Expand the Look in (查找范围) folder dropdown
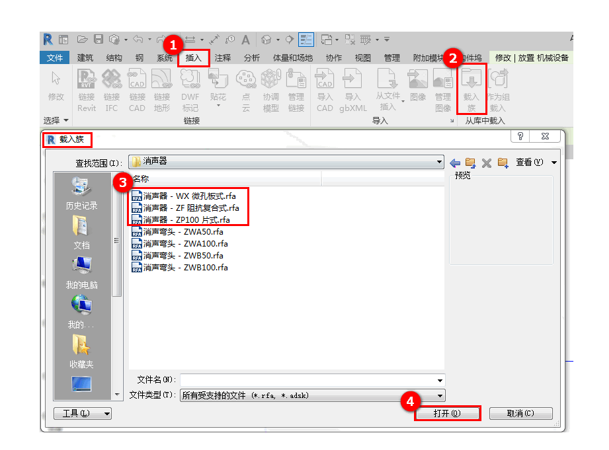 pyautogui.click(x=439, y=162)
